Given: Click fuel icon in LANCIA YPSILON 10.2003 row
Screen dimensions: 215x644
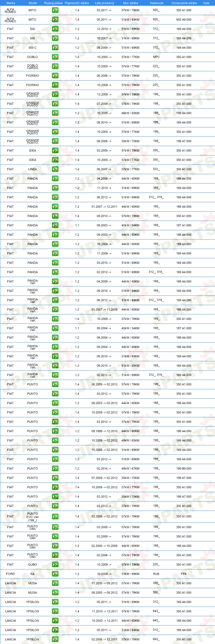Looking at the screenshot, I should point(55,621).
